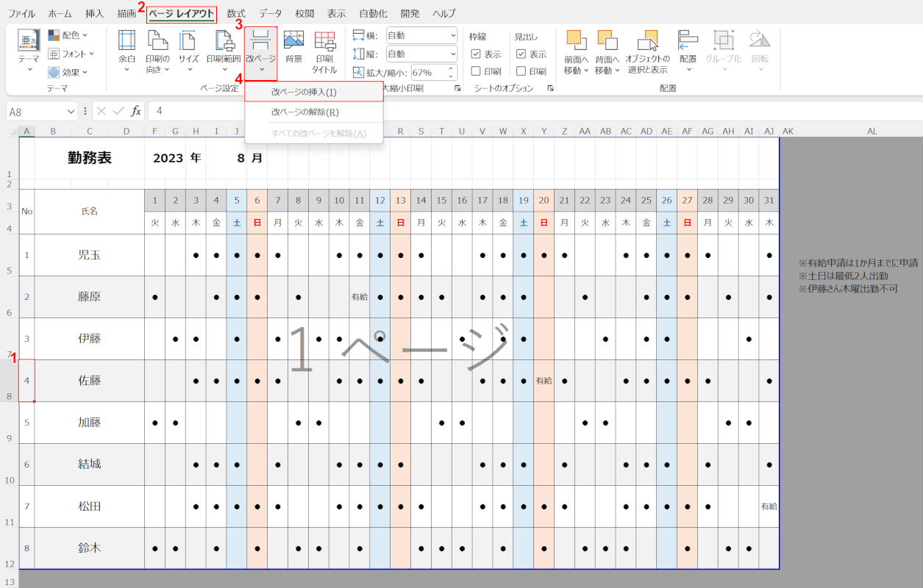Switch to the 数式 ribbon tab
Screen dimensions: 923x588
pos(236,13)
